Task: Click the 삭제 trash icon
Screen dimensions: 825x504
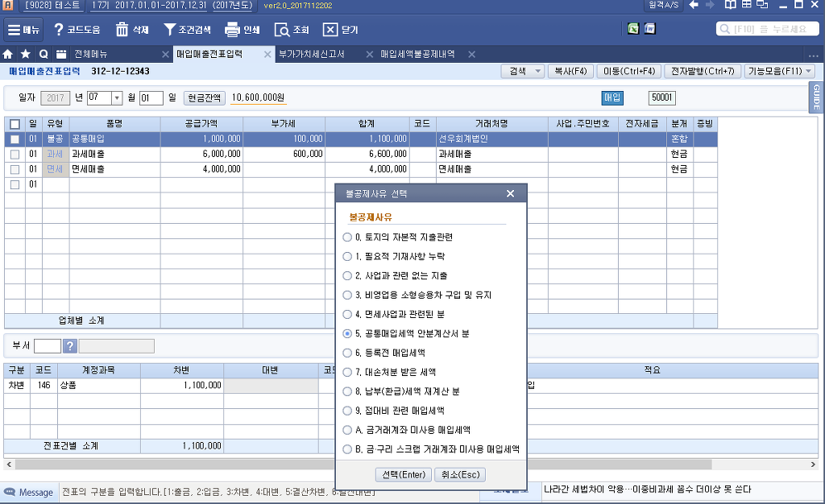Action: pos(122,30)
